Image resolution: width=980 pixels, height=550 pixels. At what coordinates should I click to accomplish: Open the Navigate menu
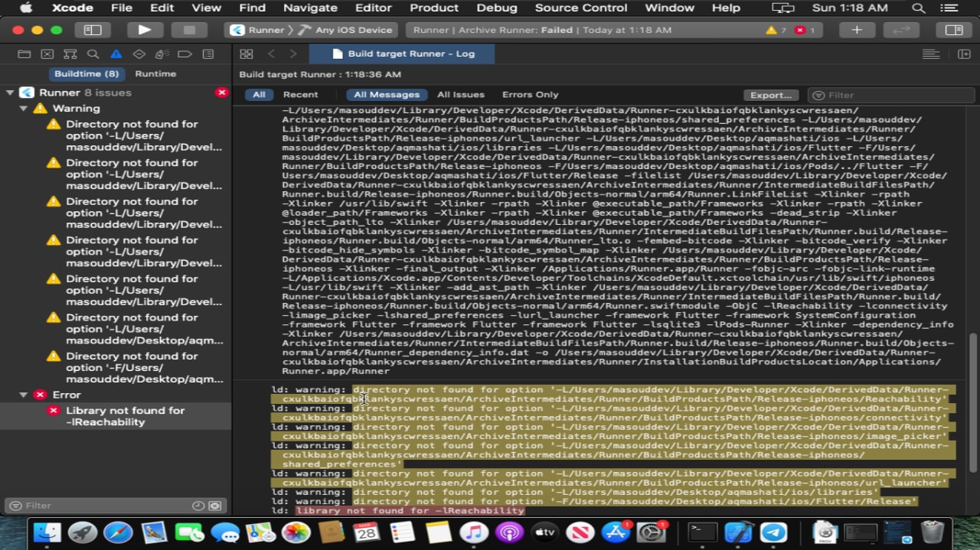pos(310,8)
